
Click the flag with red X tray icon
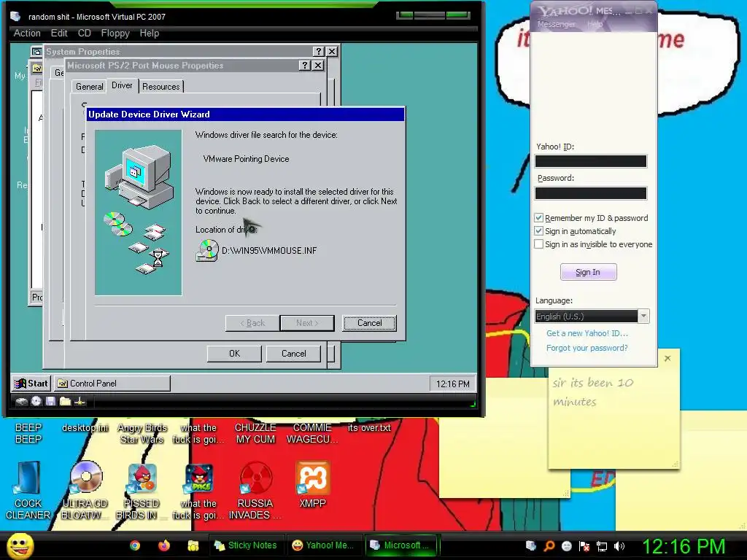click(x=584, y=545)
